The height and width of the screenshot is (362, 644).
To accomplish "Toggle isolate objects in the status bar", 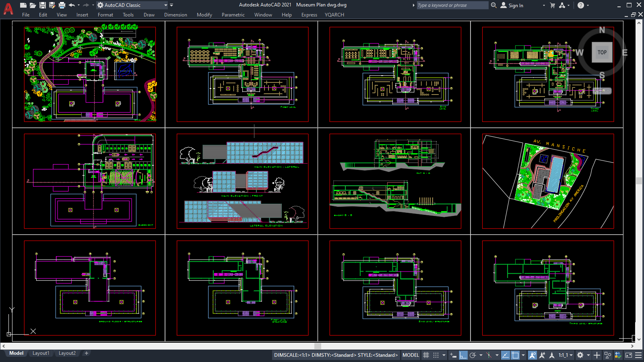I will pos(607,355).
